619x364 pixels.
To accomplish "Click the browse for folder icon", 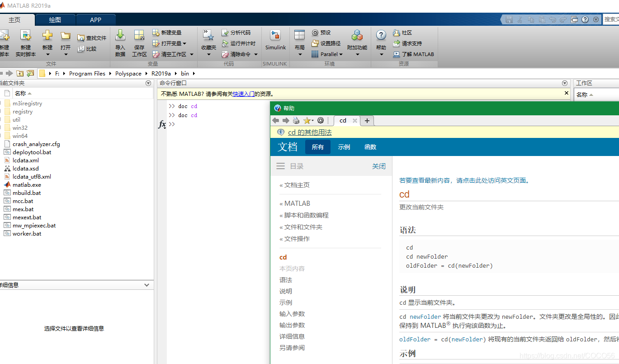I will coord(30,73).
